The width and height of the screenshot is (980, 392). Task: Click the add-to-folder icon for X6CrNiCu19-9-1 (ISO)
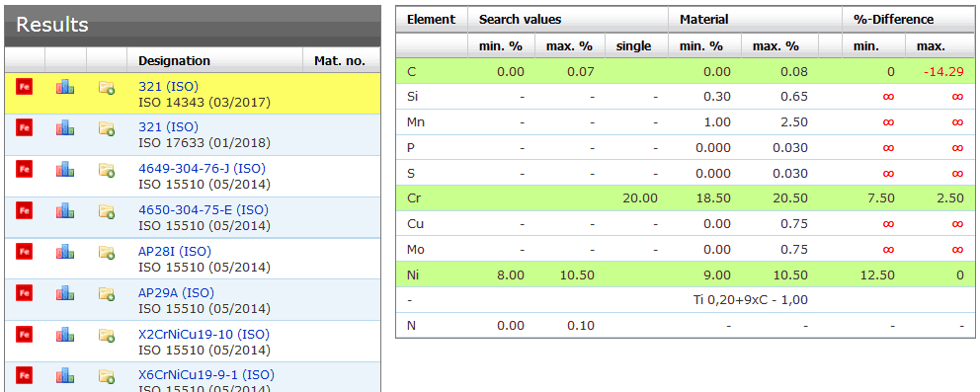point(107,376)
